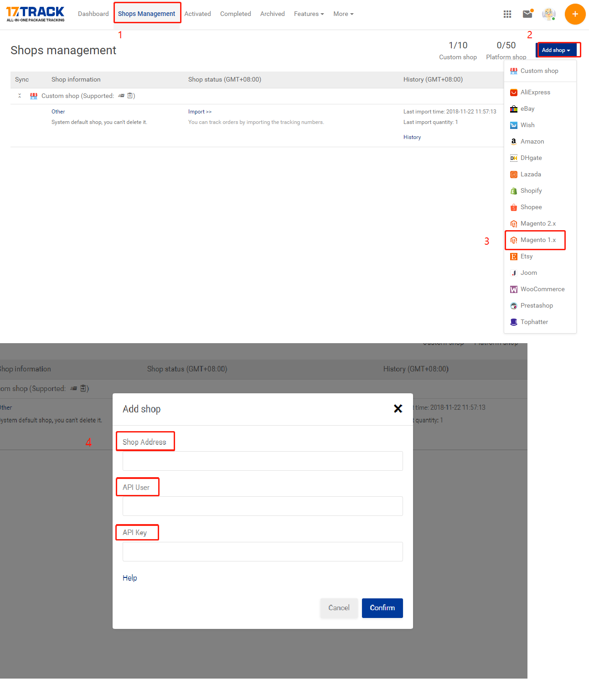
Task: Click into the API Key field
Action: pos(263,551)
